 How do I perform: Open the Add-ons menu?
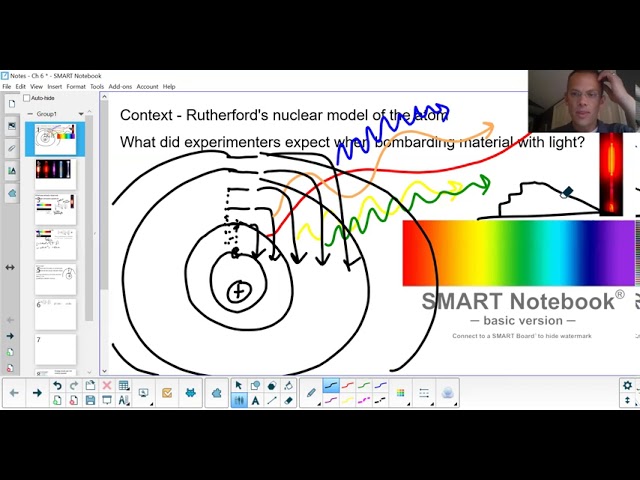pos(120,87)
